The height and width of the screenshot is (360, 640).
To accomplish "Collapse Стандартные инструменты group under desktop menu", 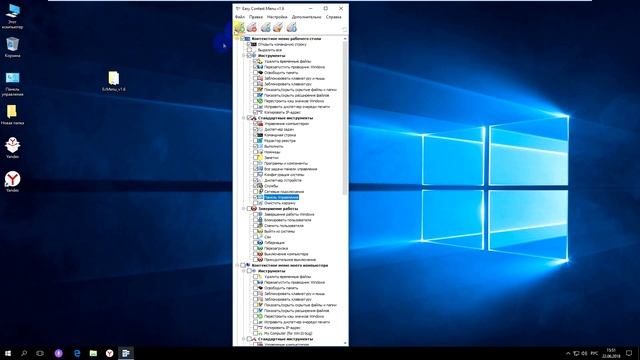I will point(244,118).
